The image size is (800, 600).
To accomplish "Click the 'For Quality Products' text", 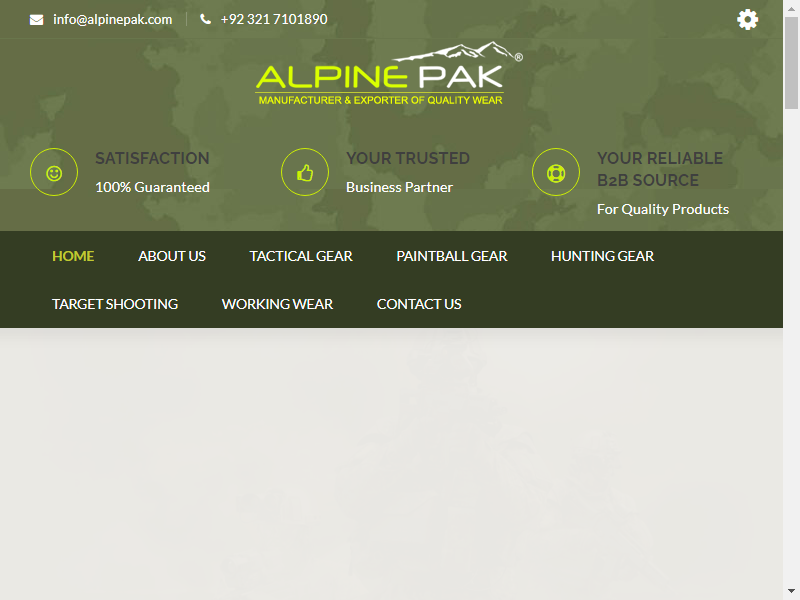I will coord(663,209).
